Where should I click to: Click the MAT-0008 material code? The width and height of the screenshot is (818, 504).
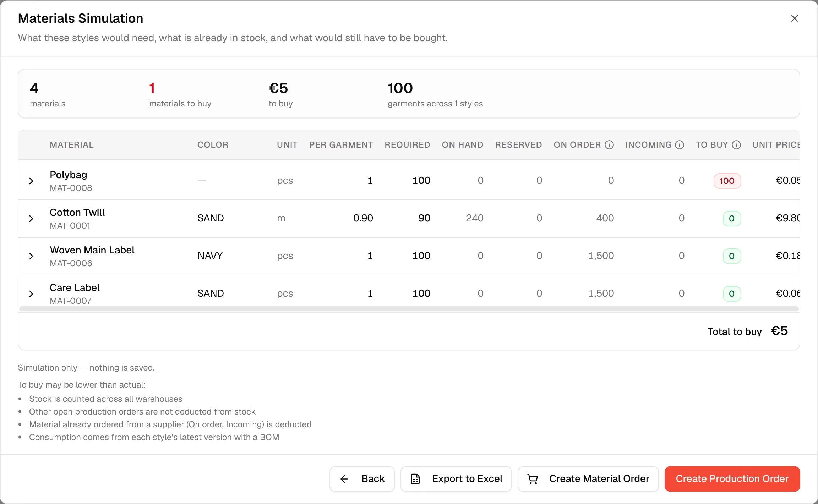pyautogui.click(x=71, y=188)
